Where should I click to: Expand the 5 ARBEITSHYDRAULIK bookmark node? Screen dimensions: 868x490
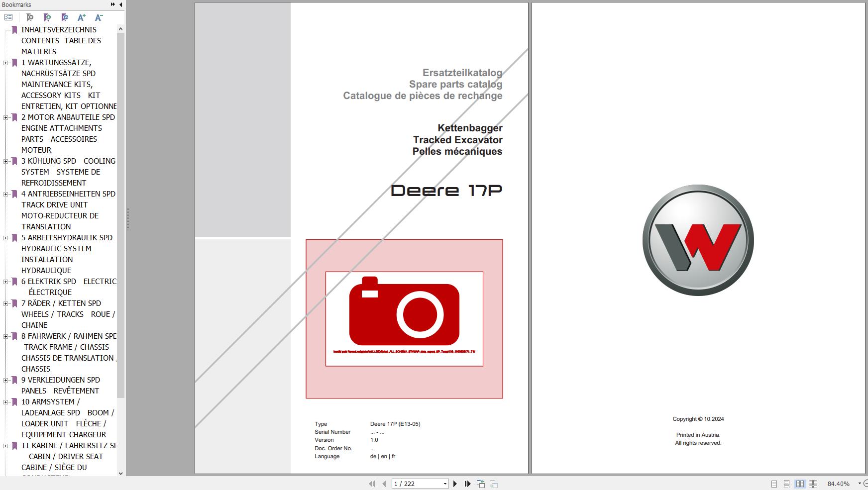click(5, 238)
